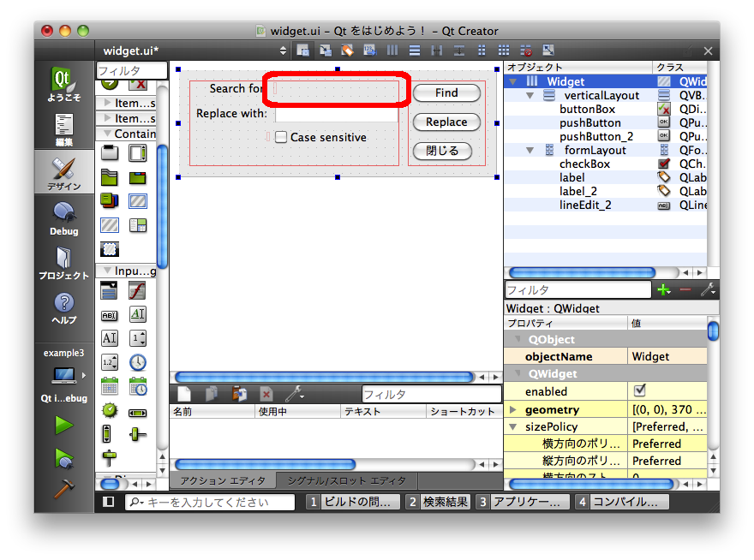754x560 pixels.
Task: Collapse the verticalLayout tree node
Action: point(530,96)
